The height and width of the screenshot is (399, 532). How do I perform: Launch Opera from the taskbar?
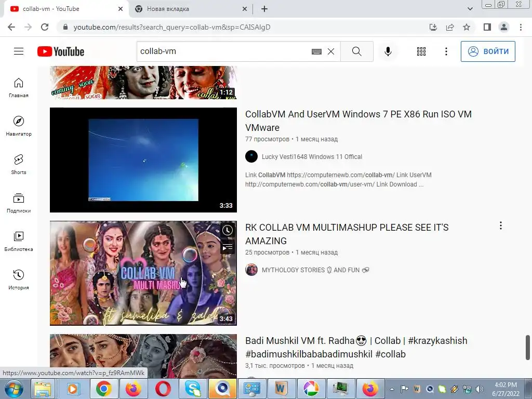163,389
